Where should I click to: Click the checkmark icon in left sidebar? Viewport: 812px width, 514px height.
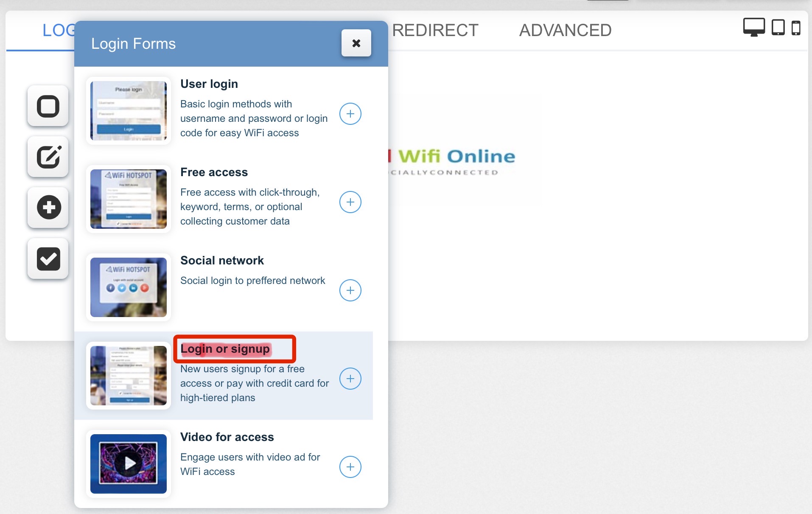click(48, 258)
